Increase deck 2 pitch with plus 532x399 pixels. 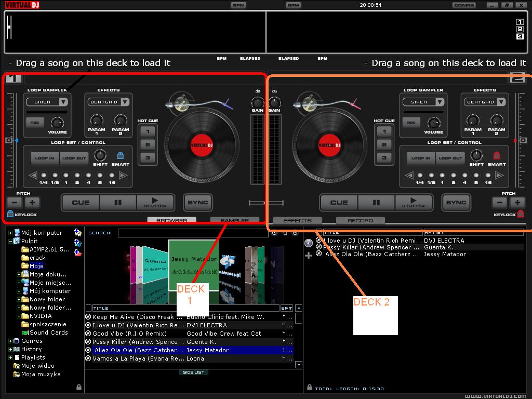point(517,203)
